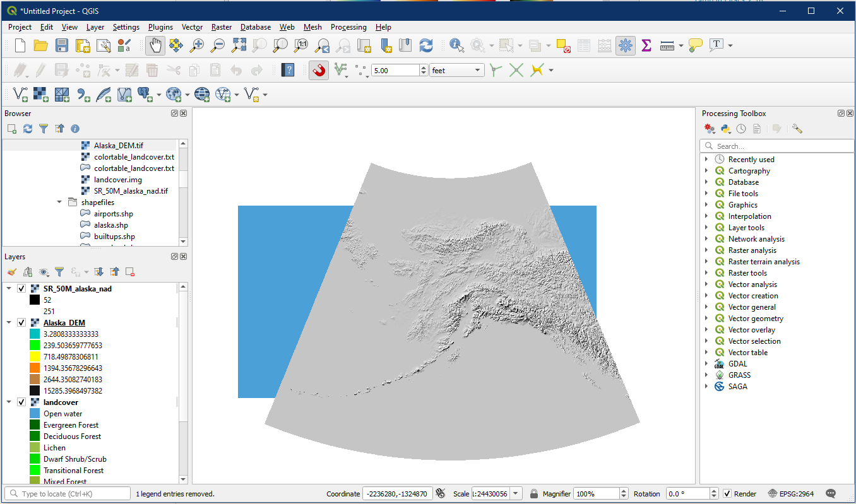Open the Identify Features tool

pyautogui.click(x=456, y=45)
